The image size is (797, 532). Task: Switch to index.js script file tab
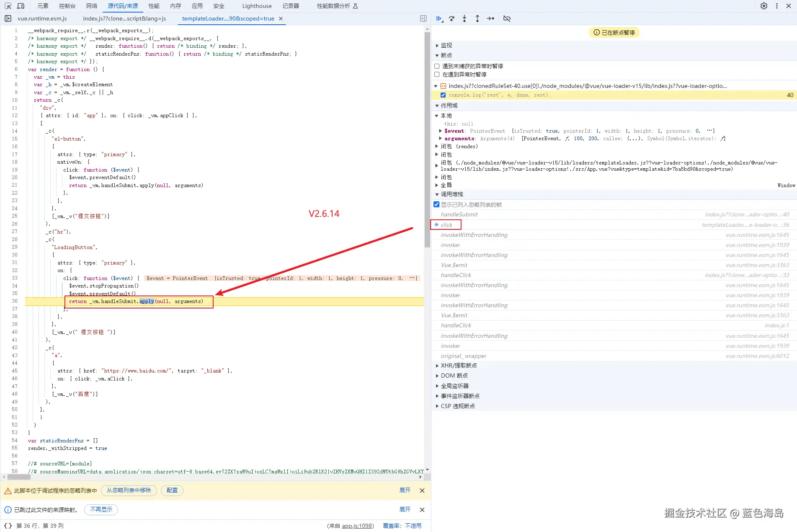tap(124, 18)
